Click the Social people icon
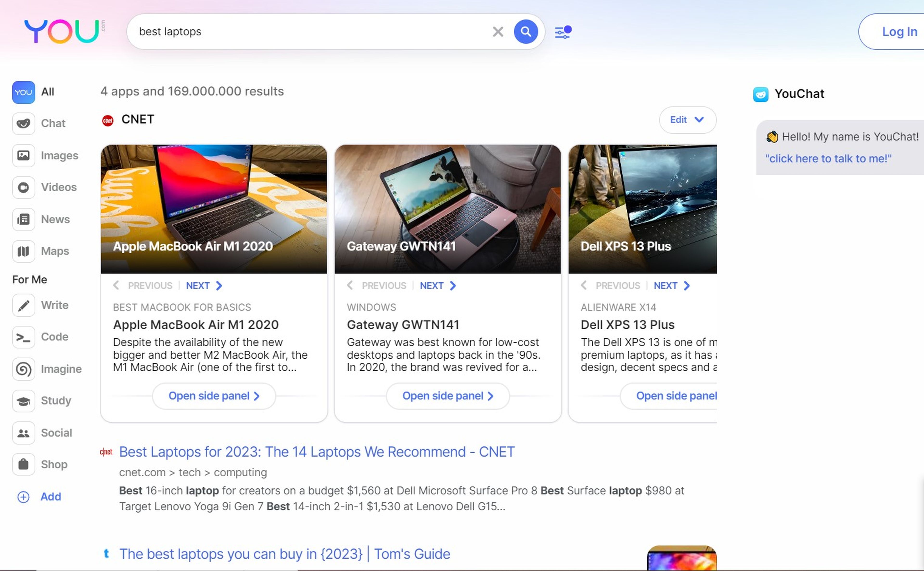This screenshot has width=924, height=571. point(23,433)
